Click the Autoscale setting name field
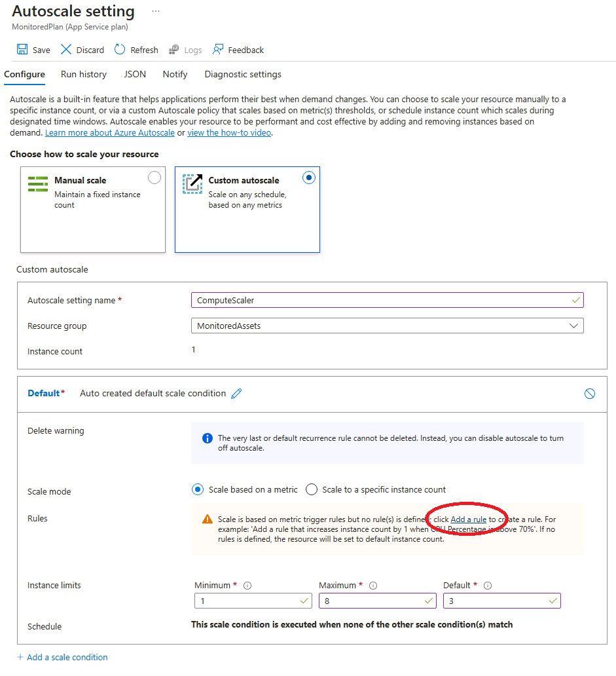 pyautogui.click(x=388, y=300)
